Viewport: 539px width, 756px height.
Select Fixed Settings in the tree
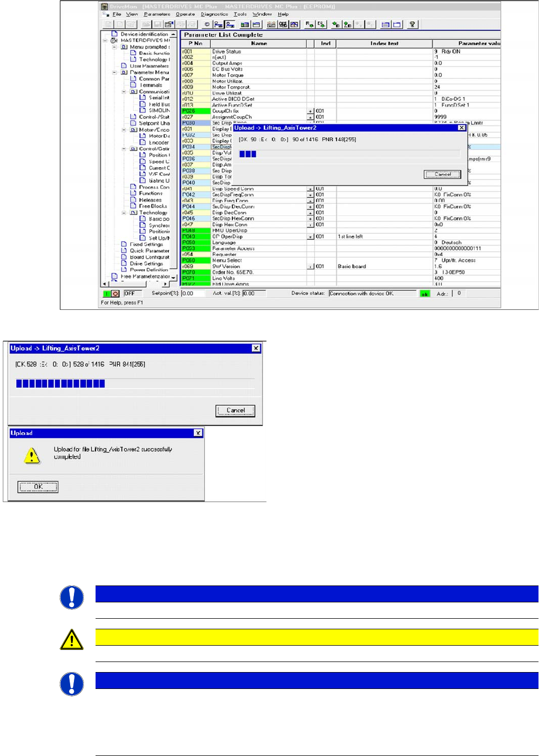pyautogui.click(x=146, y=244)
